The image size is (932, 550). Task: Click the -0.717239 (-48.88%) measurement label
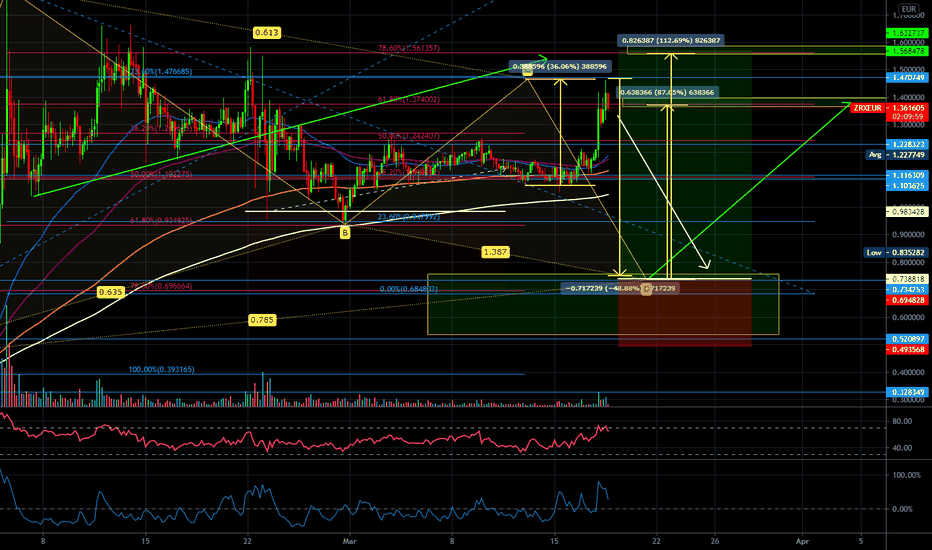[621, 288]
